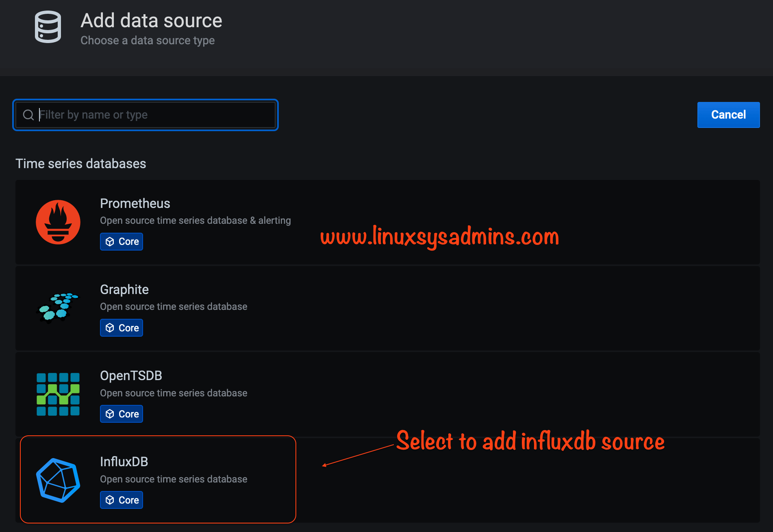Click the magnifier icon in the filter box
Viewport: 773px width, 532px height.
click(28, 115)
